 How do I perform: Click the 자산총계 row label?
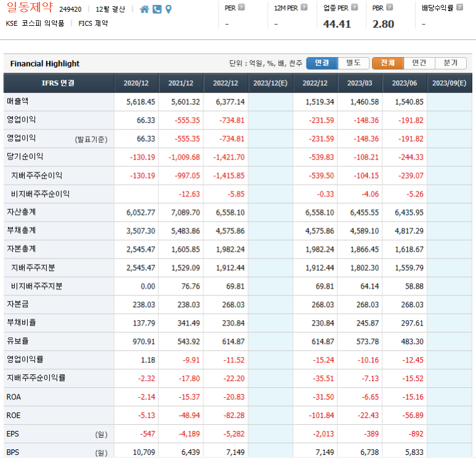[22, 212]
